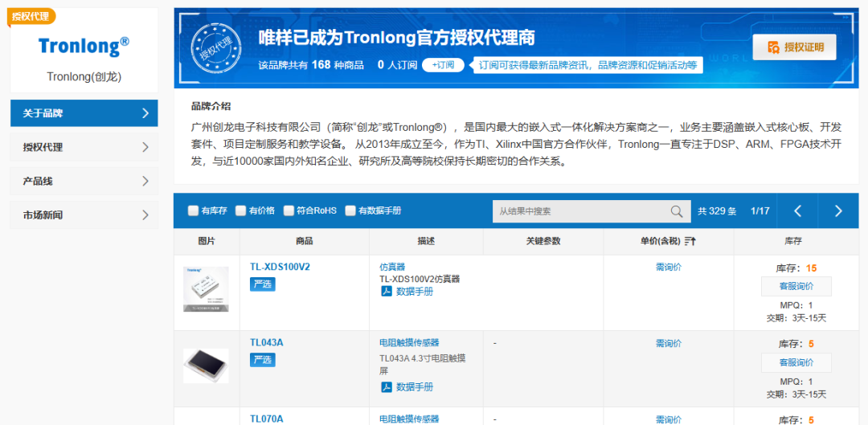Open product link TL-XDS100V2

280,267
